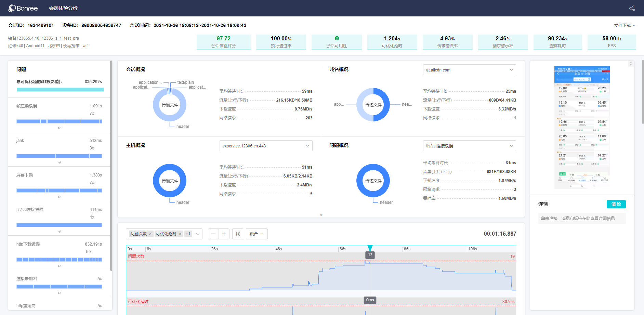The width and height of the screenshot is (644, 315).
Task: Open the 文件下载 menu
Action: (624, 26)
